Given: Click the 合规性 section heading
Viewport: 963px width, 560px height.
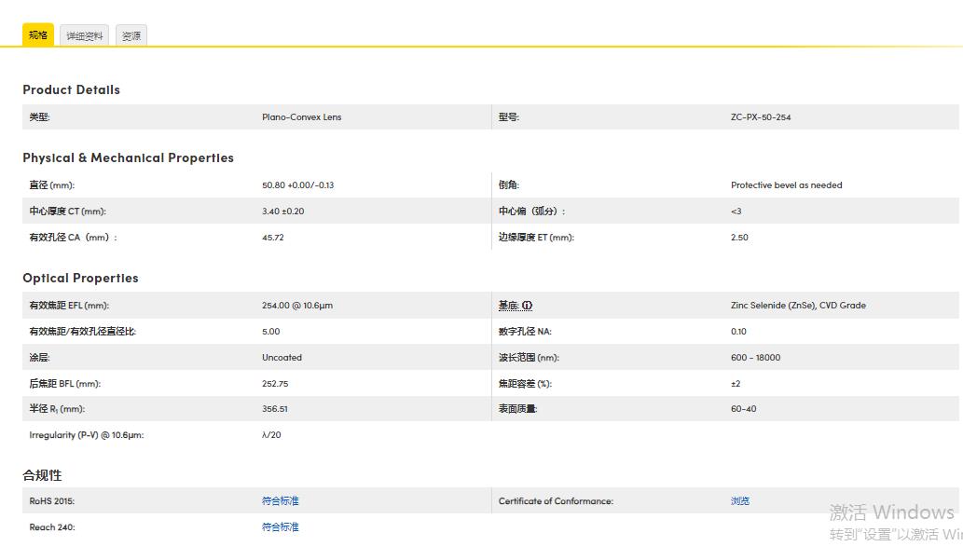Looking at the screenshot, I should pyautogui.click(x=42, y=475).
